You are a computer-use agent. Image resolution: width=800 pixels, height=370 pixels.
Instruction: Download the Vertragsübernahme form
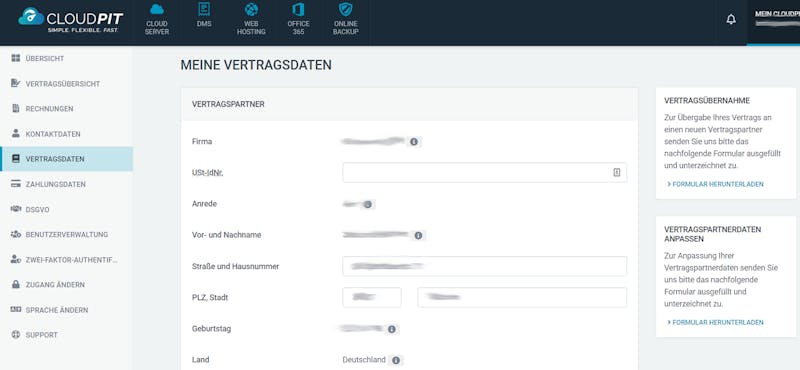point(715,184)
